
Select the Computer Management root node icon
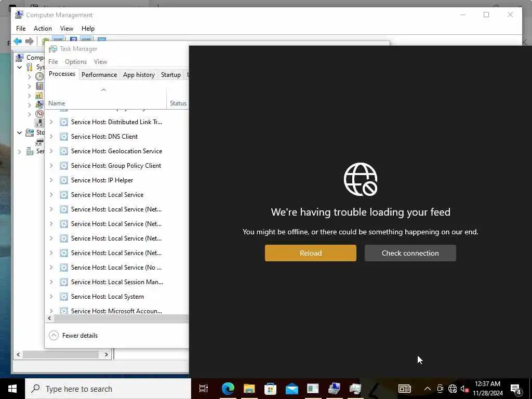point(20,57)
